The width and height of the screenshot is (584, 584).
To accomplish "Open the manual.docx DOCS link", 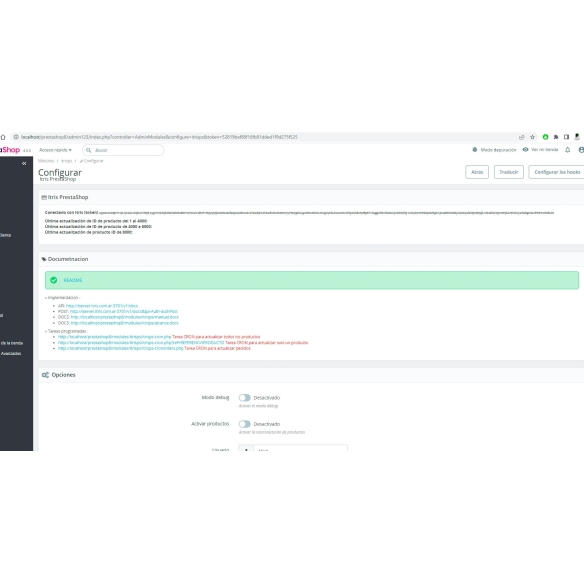I will (x=125, y=317).
